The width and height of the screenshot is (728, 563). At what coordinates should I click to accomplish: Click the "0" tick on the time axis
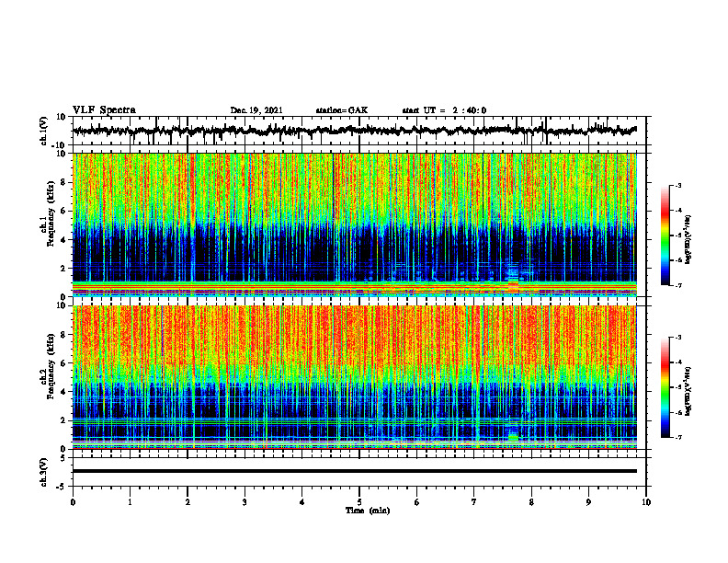[73, 502]
